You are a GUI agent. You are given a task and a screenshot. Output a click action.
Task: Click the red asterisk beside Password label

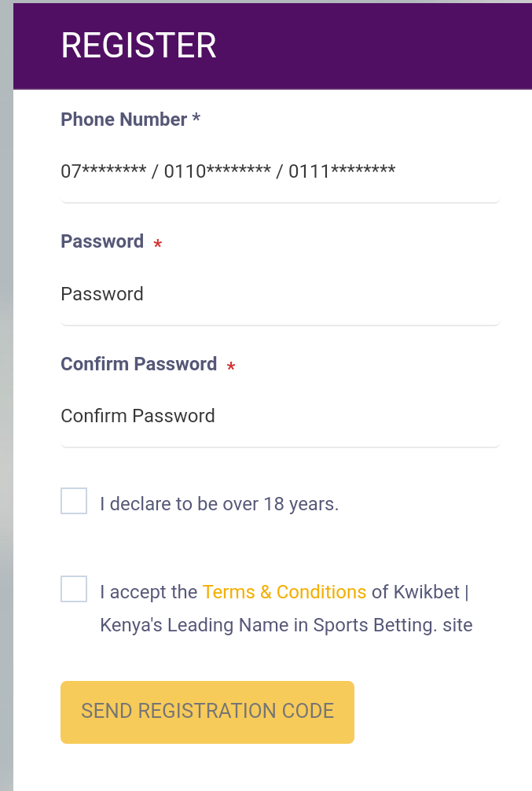tap(158, 245)
